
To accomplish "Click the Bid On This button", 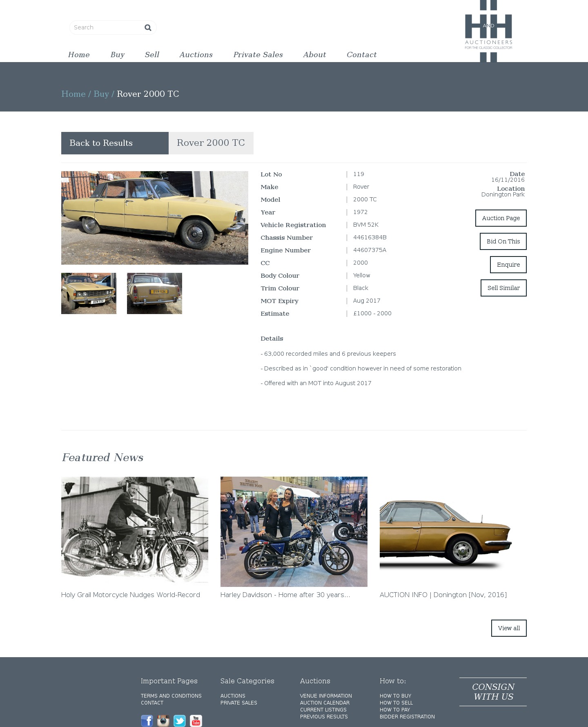I will click(503, 241).
